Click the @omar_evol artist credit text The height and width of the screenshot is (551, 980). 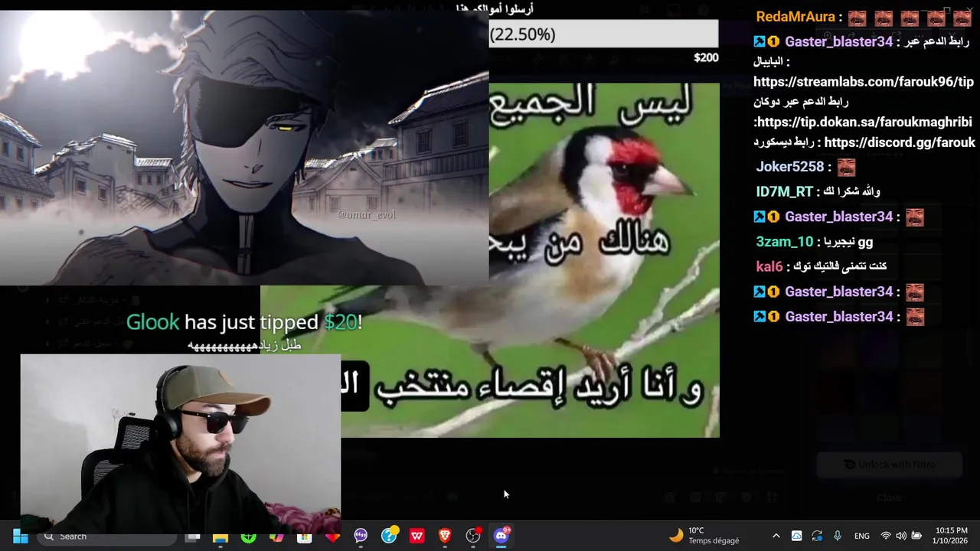(367, 215)
